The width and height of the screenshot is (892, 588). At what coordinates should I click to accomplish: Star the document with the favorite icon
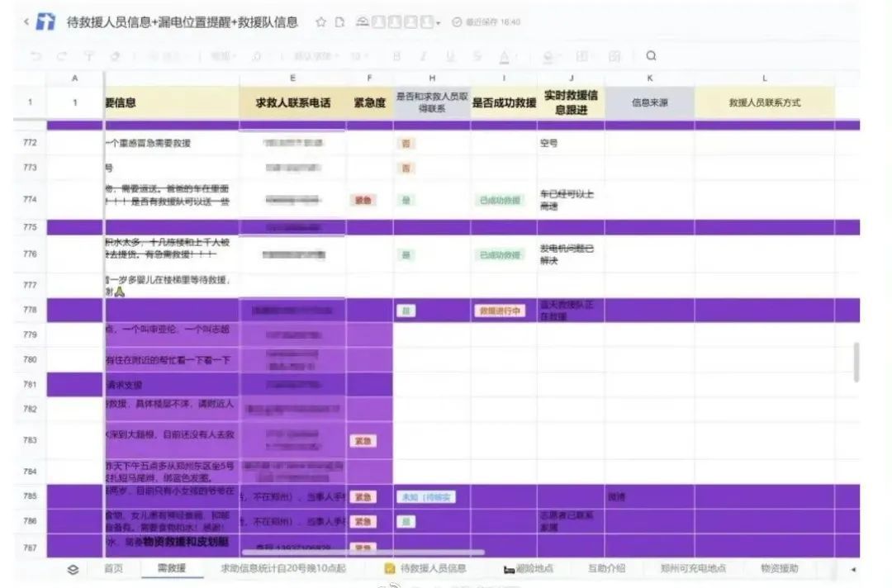[x=320, y=23]
